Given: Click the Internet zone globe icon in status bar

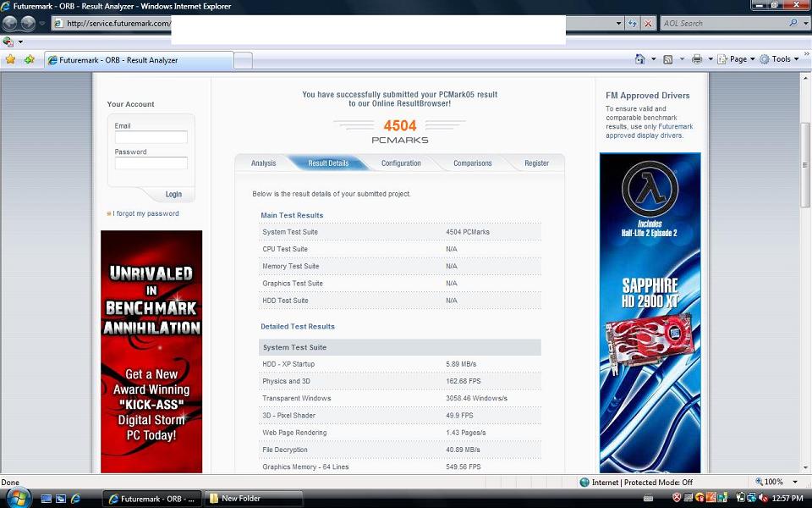Looking at the screenshot, I should [x=584, y=482].
